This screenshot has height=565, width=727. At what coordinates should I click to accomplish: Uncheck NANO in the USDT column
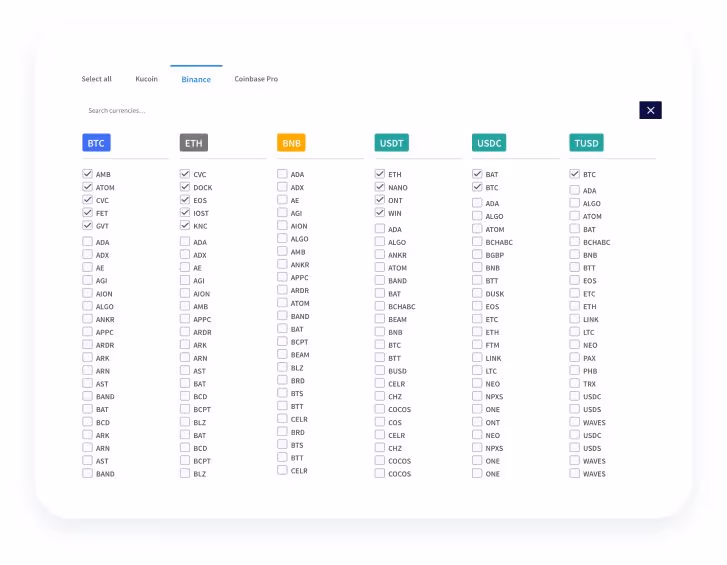point(380,187)
